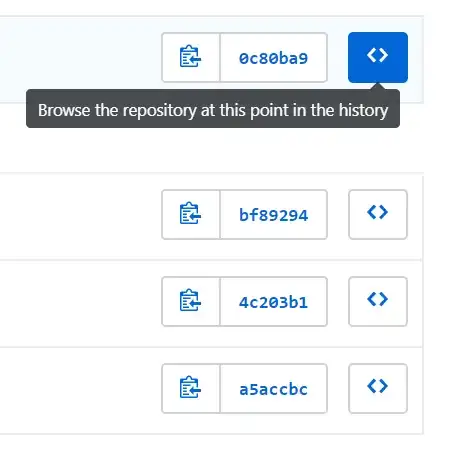The width and height of the screenshot is (474, 449).
Task: Click the blank area of 4c203b1 commit row
Action: [x=80, y=303]
